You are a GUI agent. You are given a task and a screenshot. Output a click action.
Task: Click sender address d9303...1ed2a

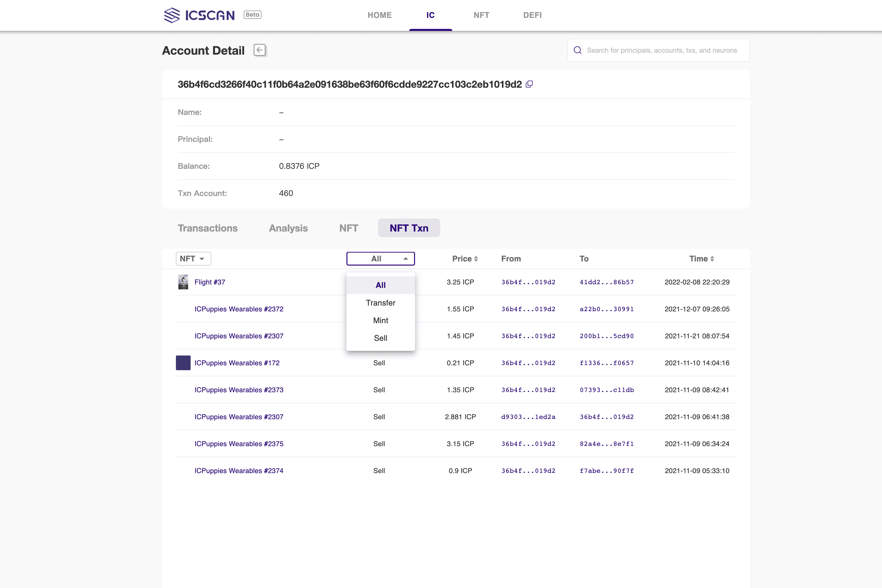(x=528, y=417)
